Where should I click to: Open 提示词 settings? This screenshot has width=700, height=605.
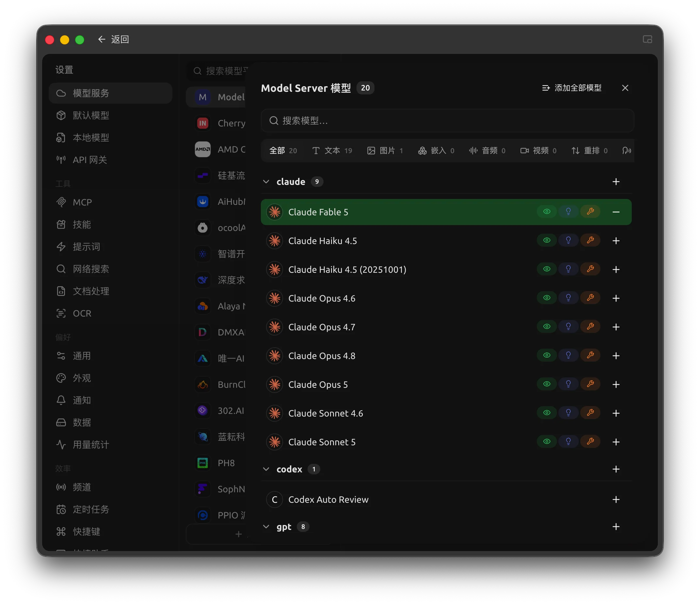pyautogui.click(x=110, y=246)
